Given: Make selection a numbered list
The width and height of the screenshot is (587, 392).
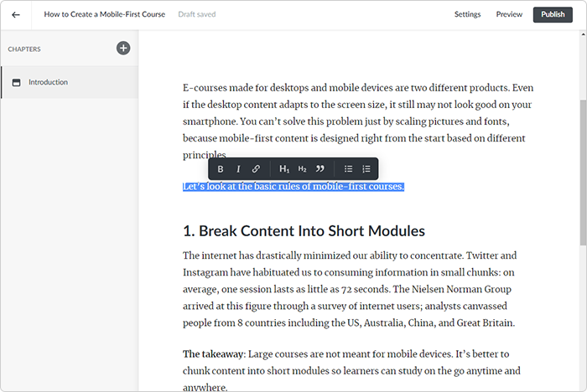Looking at the screenshot, I should [x=366, y=169].
